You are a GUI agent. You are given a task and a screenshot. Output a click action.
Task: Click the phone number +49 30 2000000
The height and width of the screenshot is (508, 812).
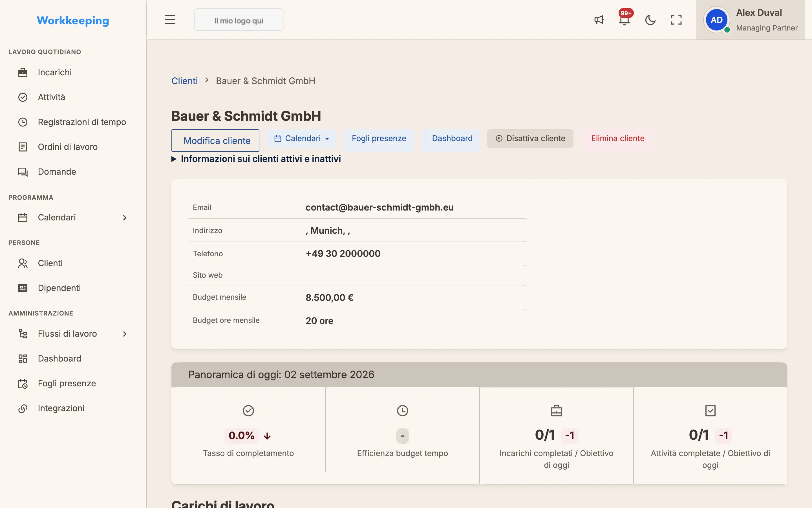tap(343, 254)
